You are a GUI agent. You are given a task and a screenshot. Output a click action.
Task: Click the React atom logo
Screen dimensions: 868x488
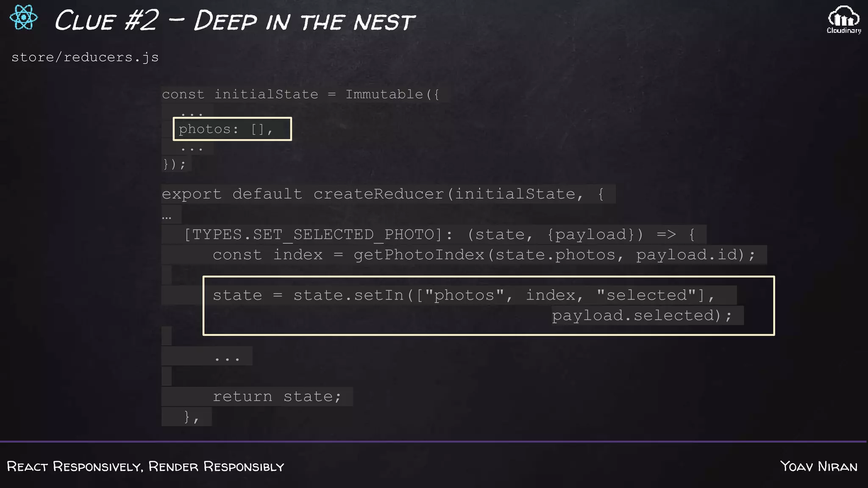click(x=24, y=17)
